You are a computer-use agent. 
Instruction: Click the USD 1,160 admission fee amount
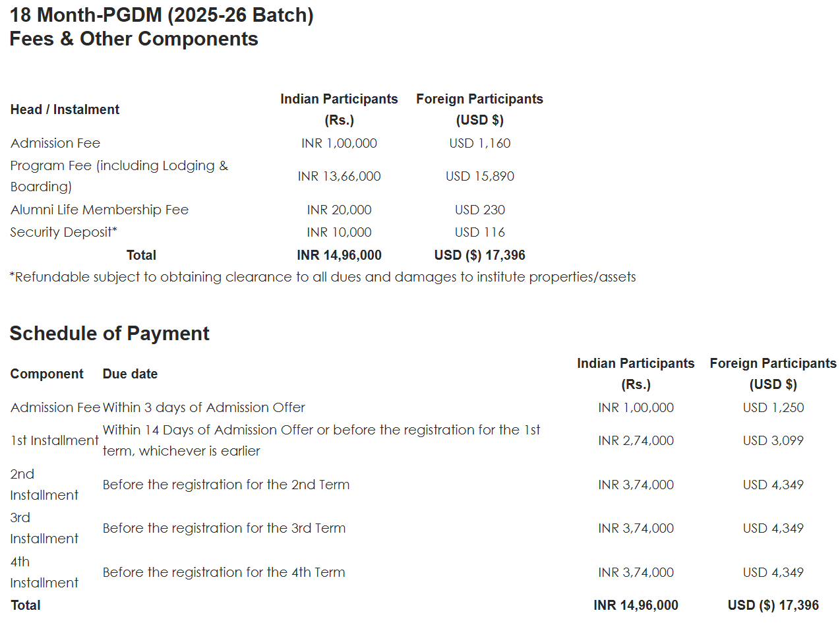[x=479, y=143]
